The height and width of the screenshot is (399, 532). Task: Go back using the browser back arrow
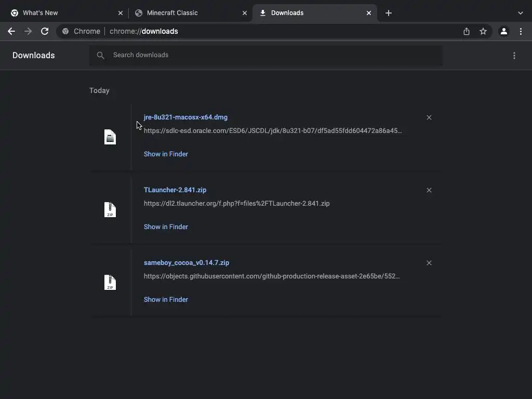[11, 31]
